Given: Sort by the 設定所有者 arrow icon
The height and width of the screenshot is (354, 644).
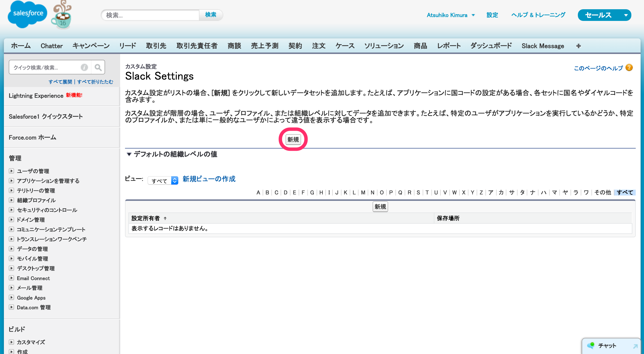Looking at the screenshot, I should pos(165,219).
